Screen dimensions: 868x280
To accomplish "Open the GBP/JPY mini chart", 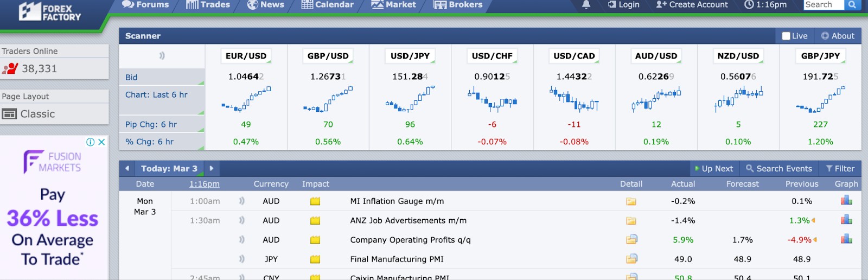I will point(820,99).
